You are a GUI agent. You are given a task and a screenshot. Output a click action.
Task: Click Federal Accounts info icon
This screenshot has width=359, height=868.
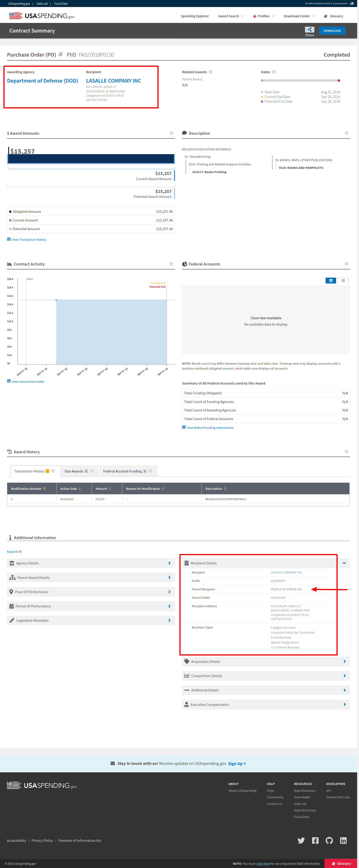(346, 264)
